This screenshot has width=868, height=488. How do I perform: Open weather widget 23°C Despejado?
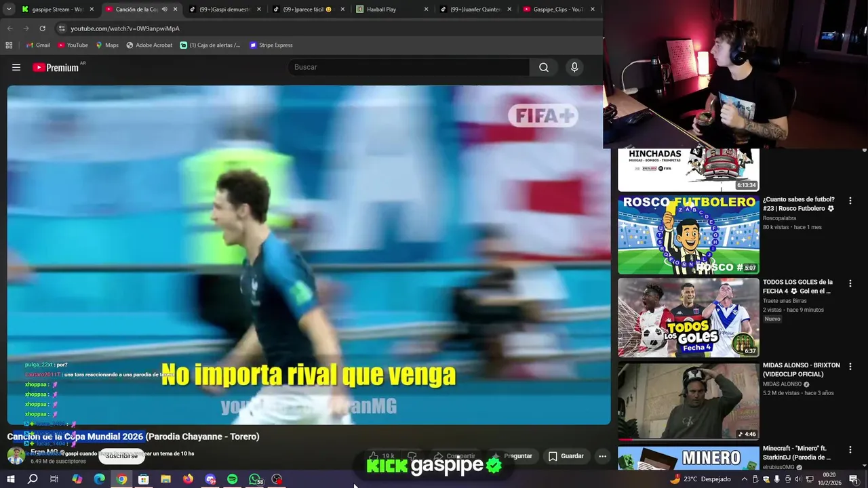click(701, 479)
